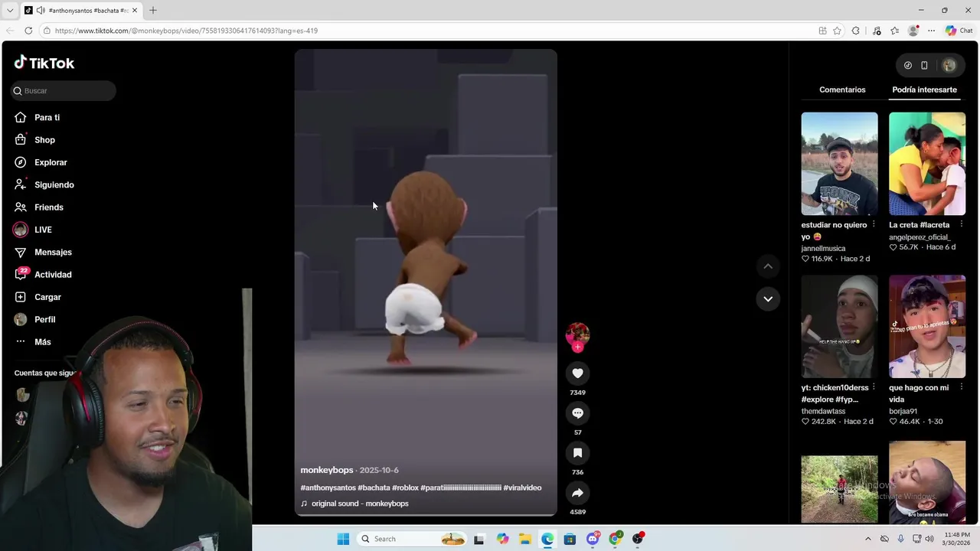Click angelperez_oficial_ author name
This screenshot has height=551, width=980.
tap(920, 237)
